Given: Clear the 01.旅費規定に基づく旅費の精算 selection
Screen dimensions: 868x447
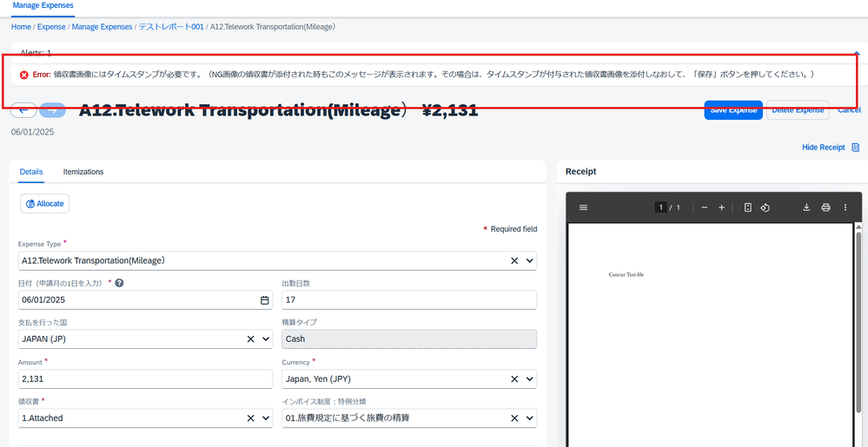Looking at the screenshot, I should [514, 418].
